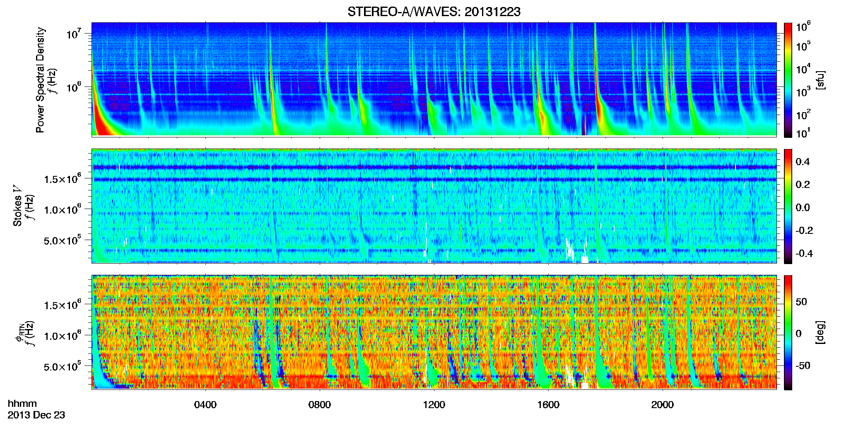The image size is (868, 447).
Task: Click the Stokes V colorbar
Action: click(788, 206)
